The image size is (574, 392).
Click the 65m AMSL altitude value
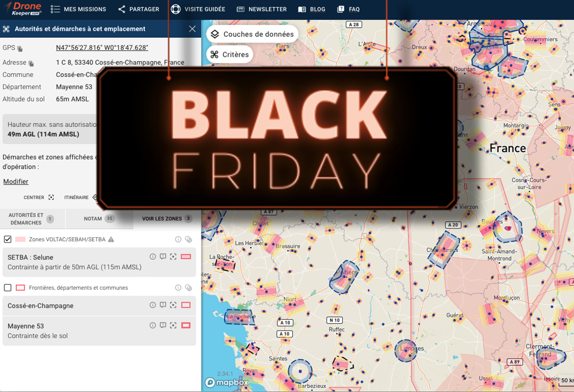click(72, 99)
